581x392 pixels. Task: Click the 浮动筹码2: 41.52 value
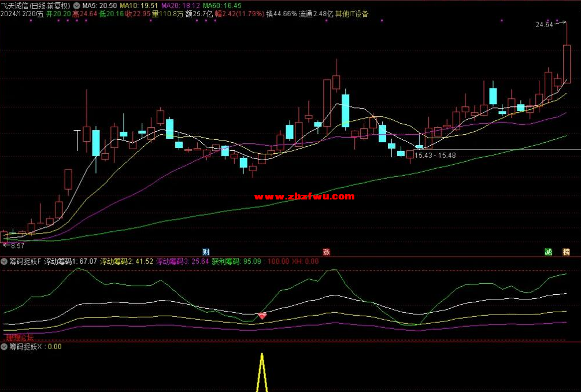pos(127,261)
